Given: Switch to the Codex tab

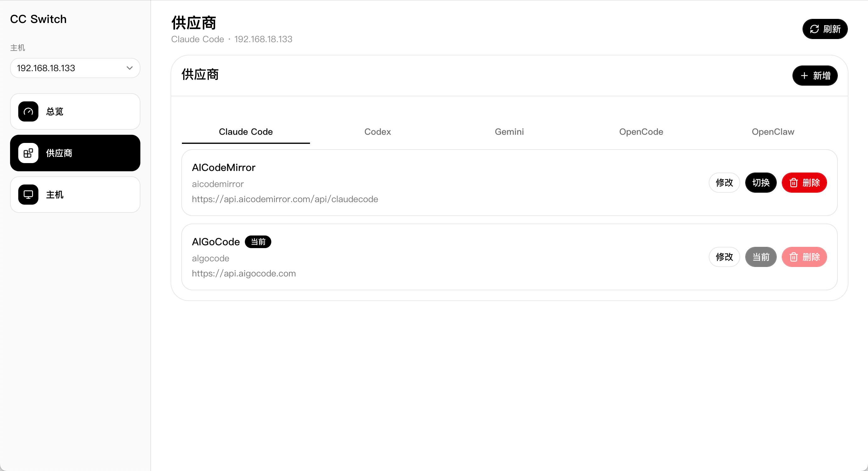Looking at the screenshot, I should pos(377,132).
